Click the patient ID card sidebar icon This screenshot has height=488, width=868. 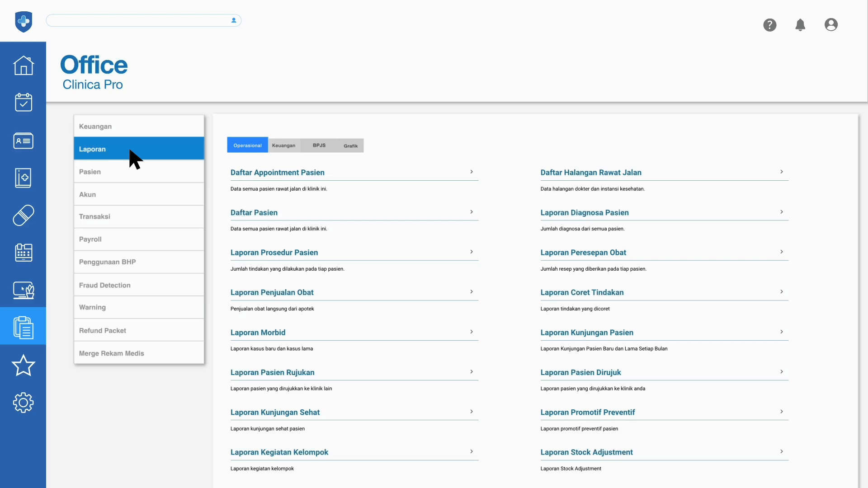pyautogui.click(x=23, y=141)
